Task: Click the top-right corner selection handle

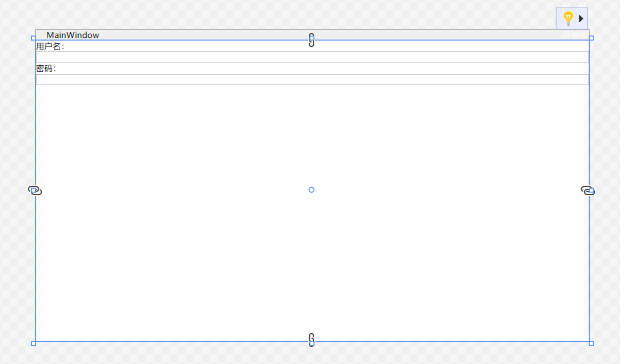Action: (592, 38)
